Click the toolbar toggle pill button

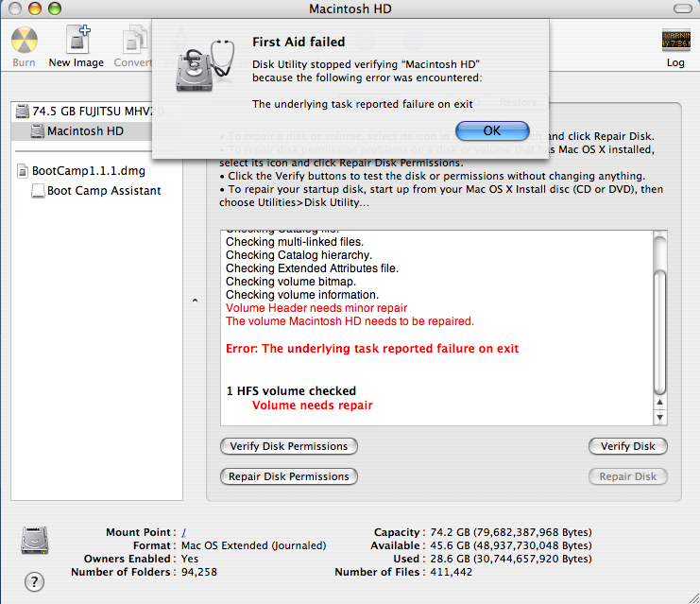point(682,9)
